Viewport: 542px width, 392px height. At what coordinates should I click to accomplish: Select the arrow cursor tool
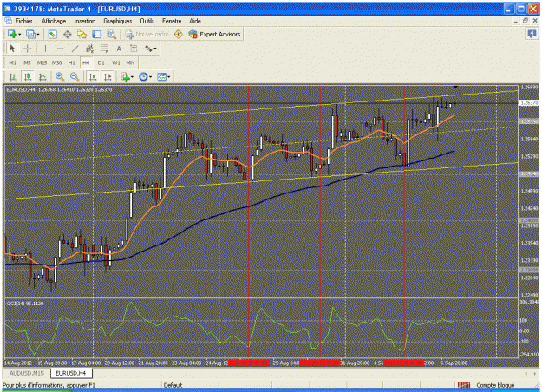(x=12, y=49)
